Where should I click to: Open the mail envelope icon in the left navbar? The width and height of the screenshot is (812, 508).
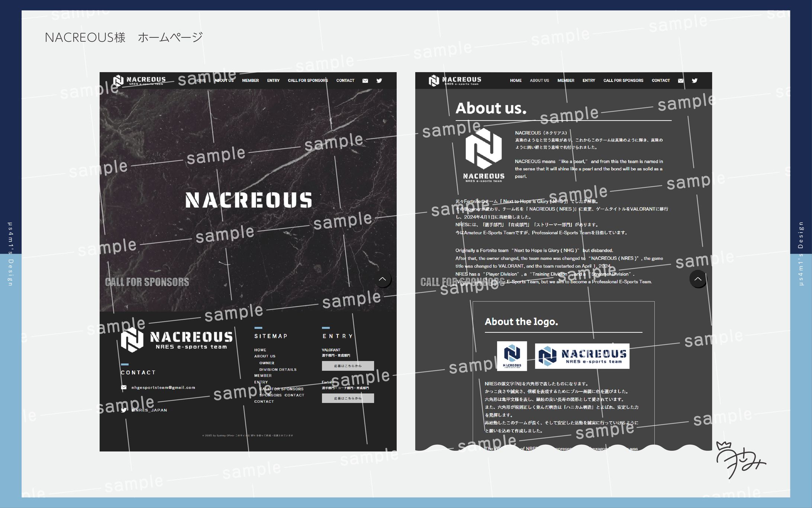coord(365,80)
